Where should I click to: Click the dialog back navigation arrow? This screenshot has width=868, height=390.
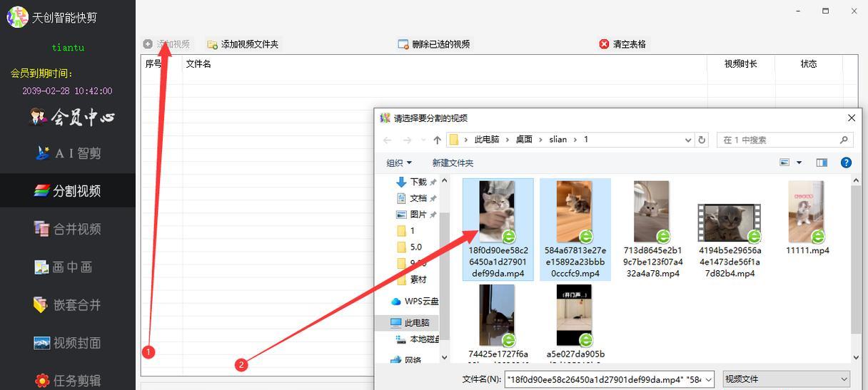click(387, 140)
